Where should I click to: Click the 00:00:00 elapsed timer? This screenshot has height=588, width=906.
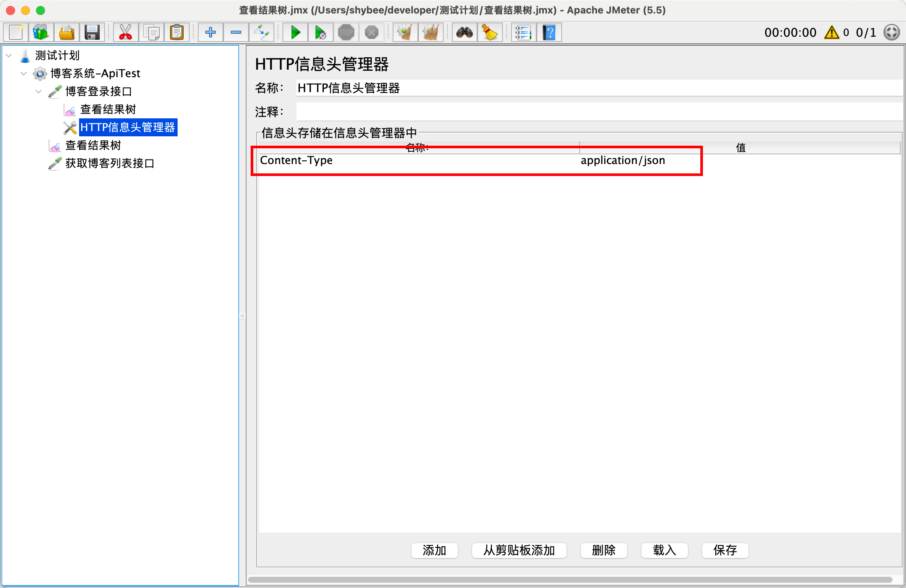click(790, 33)
